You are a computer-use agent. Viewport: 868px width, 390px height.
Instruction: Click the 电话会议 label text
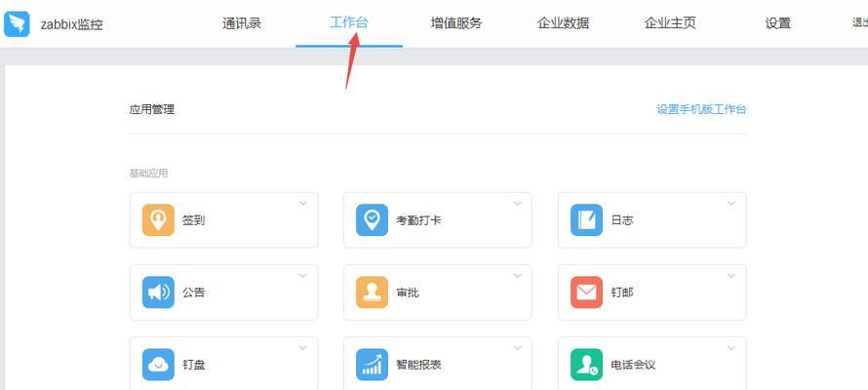coord(633,365)
